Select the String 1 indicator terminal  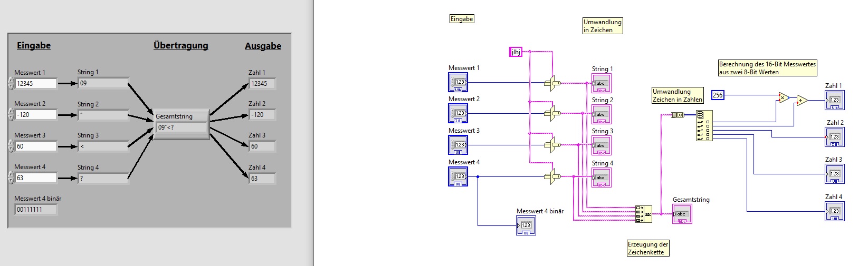click(x=602, y=83)
